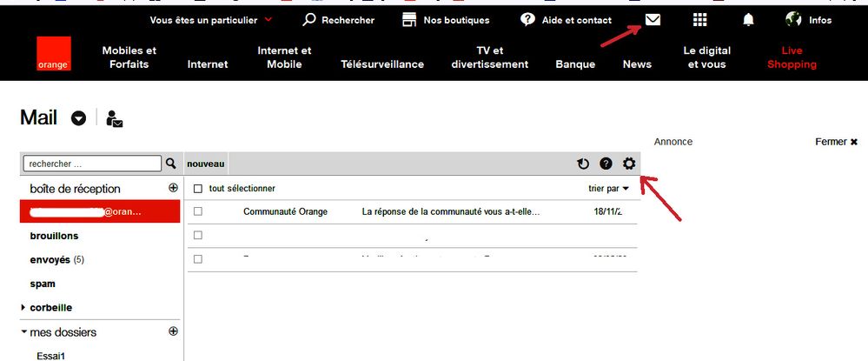868x361 pixels.
Task: Click the Orange logo
Action: click(x=54, y=54)
